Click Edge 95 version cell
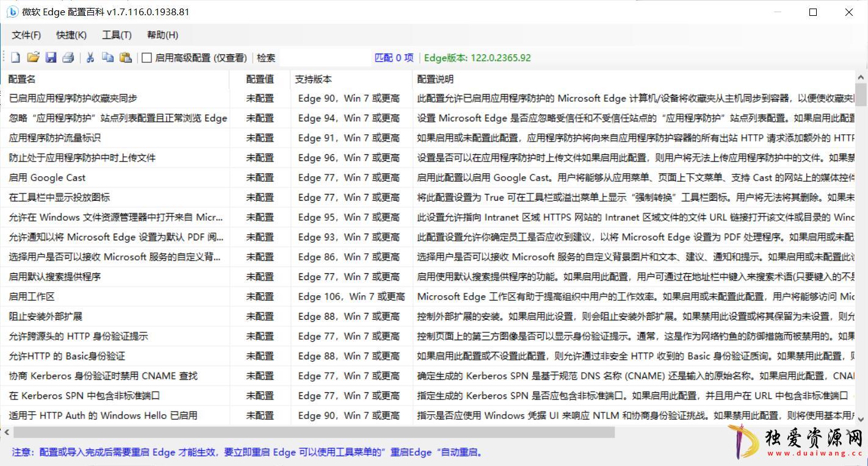Screen dimensions: 868x466 click(x=349, y=217)
